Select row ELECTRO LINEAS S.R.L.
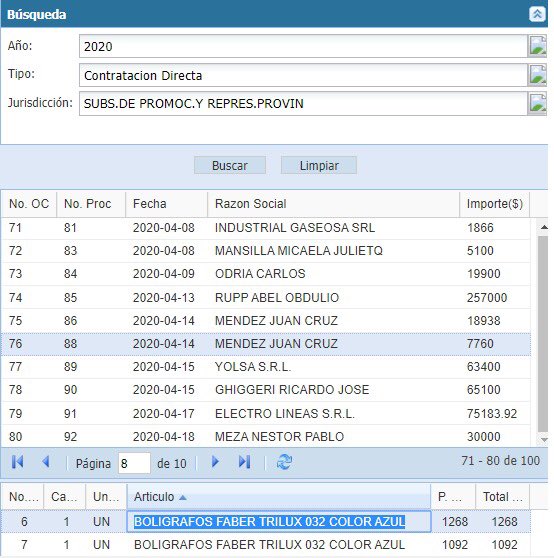Screen dimensions: 554x558 (x=266, y=414)
